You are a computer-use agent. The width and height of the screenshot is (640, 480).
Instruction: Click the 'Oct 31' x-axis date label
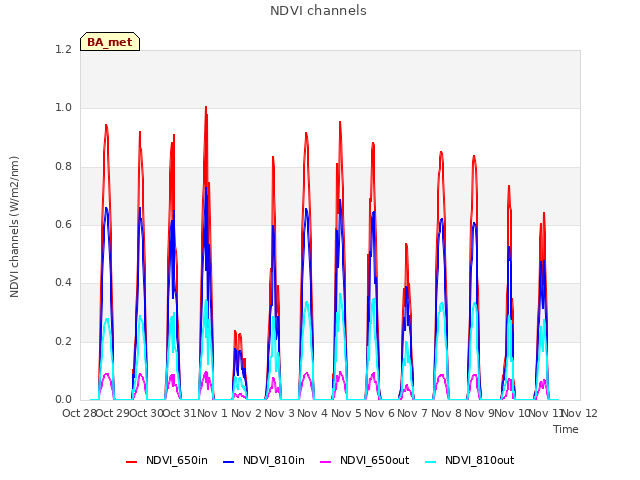[x=180, y=413]
